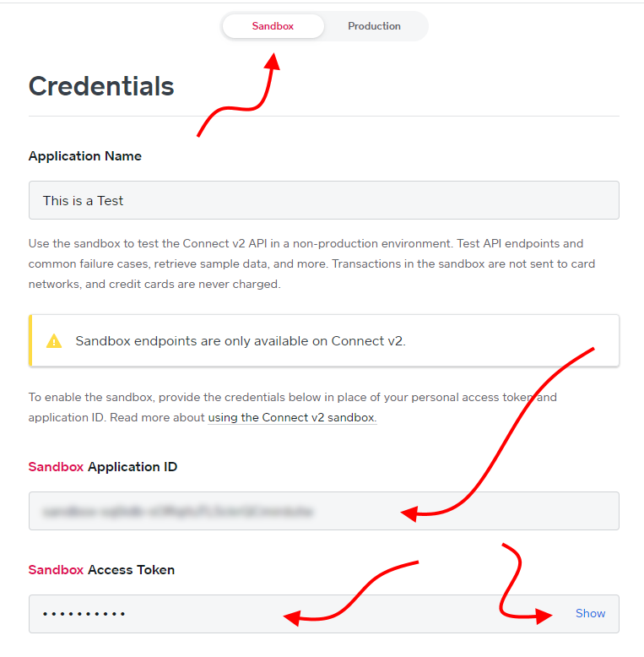Focus the Application Name field
The width and height of the screenshot is (644, 657).
pyautogui.click(x=323, y=200)
